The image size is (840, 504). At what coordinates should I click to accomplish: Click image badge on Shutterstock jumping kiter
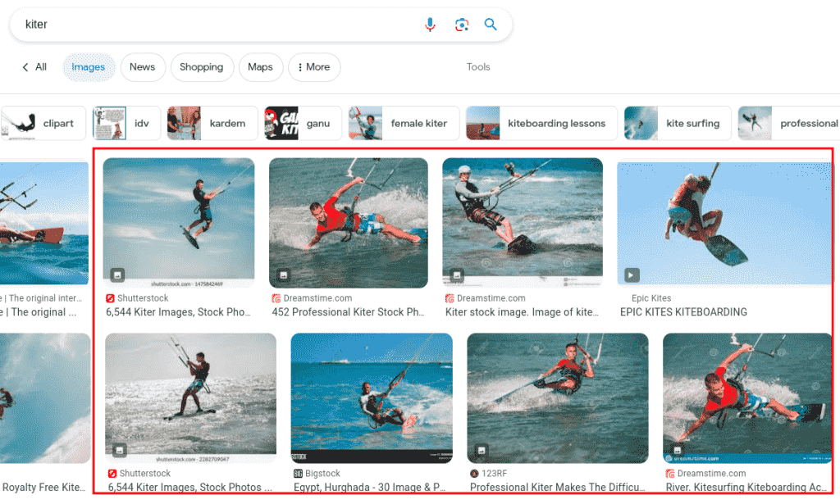click(117, 275)
